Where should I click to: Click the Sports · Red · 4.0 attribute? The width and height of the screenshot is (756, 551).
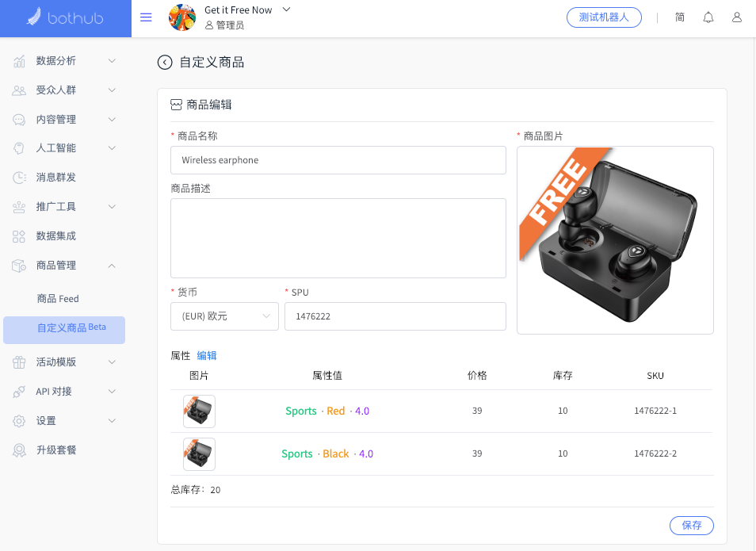(x=327, y=411)
